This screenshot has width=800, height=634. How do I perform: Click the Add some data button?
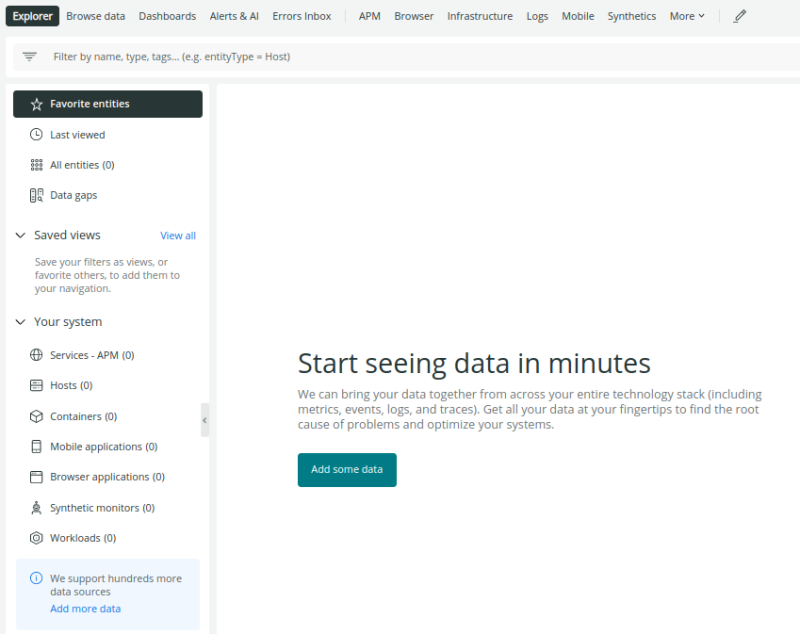pyautogui.click(x=347, y=469)
